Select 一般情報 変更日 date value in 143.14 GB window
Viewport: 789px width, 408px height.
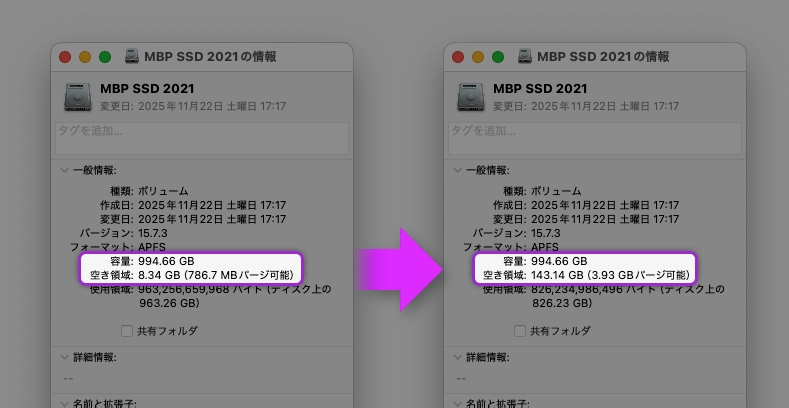click(605, 219)
